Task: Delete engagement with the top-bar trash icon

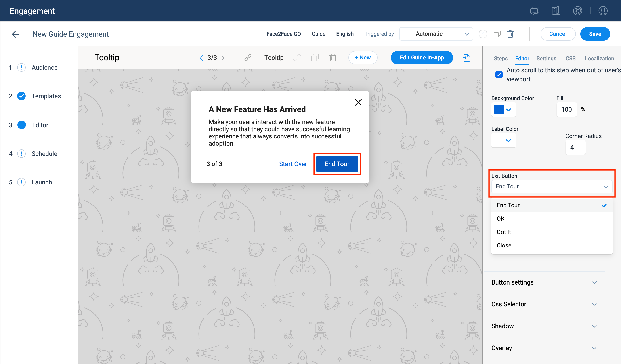Action: click(510, 34)
